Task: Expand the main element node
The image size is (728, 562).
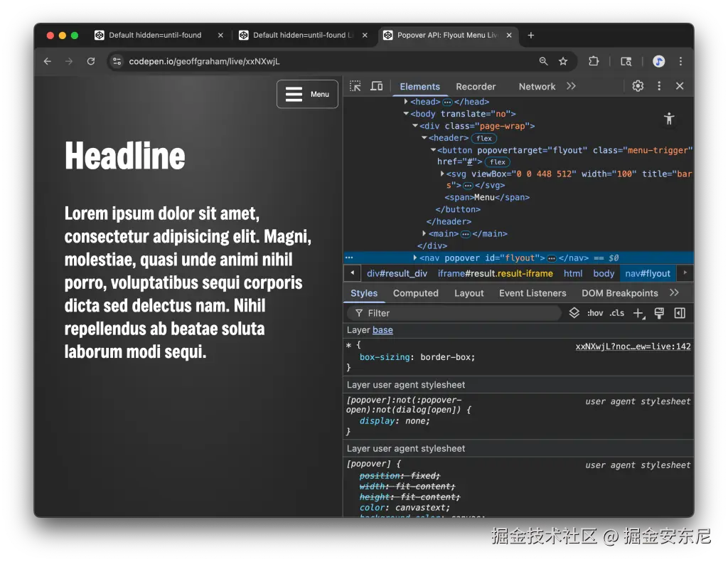Action: tap(424, 233)
